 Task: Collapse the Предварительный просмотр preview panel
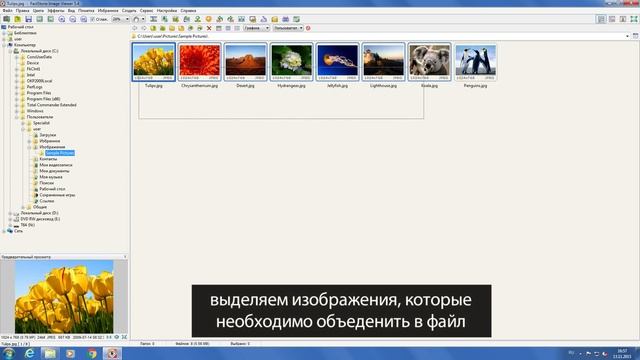coord(125,257)
